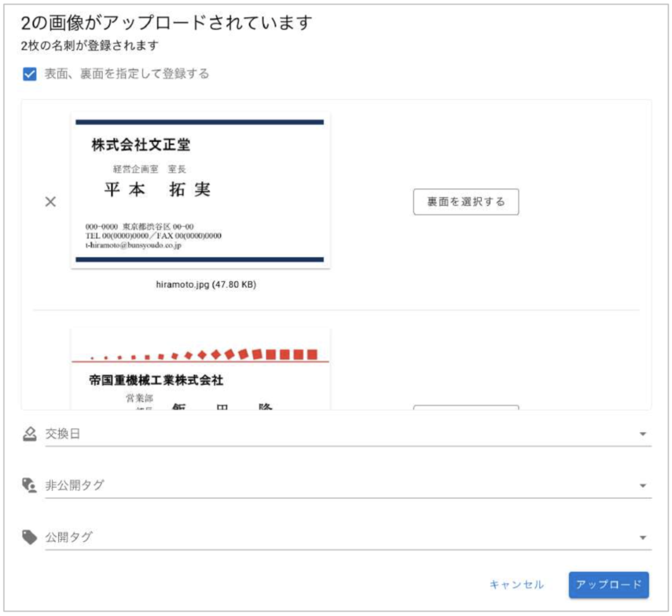The image size is (672, 616).
Task: Click the blue アップロード button
Action: [x=608, y=585]
